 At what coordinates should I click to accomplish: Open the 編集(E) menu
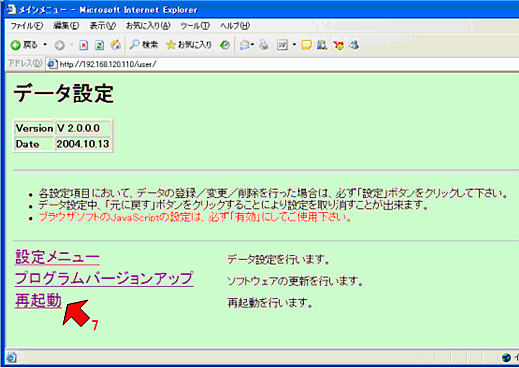(x=66, y=26)
